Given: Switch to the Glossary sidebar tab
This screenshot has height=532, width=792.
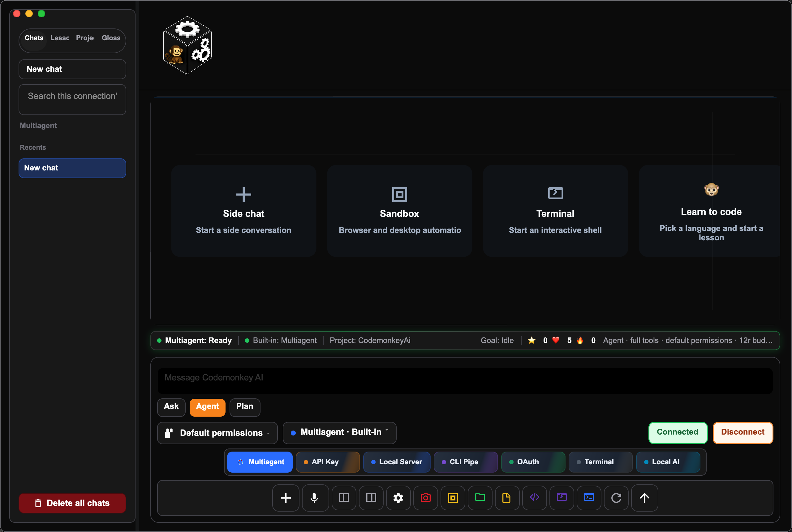Looking at the screenshot, I should [111, 38].
